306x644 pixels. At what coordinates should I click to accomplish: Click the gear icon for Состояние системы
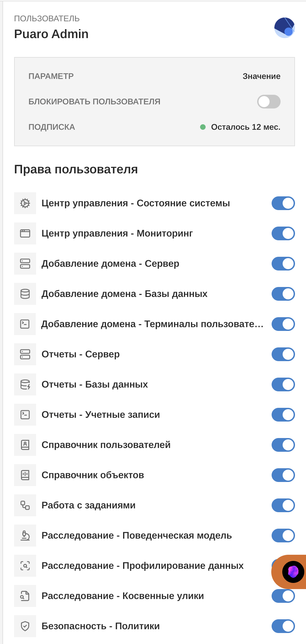25,203
